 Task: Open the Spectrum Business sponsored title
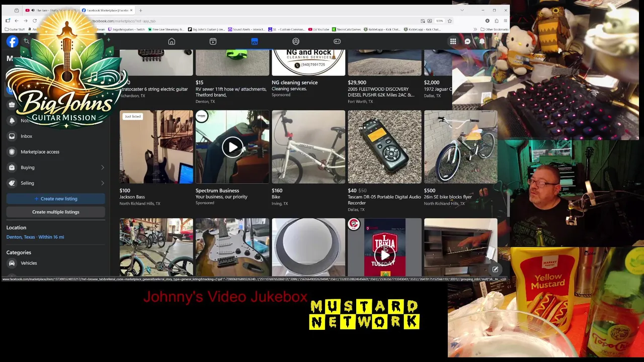tap(217, 191)
